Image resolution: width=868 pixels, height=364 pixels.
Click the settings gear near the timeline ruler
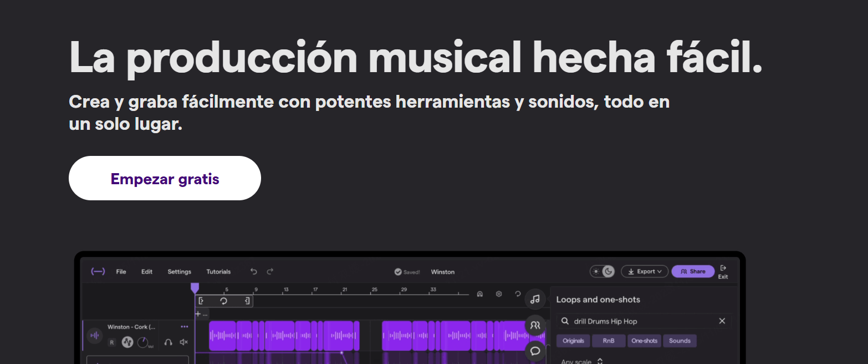[x=499, y=294]
